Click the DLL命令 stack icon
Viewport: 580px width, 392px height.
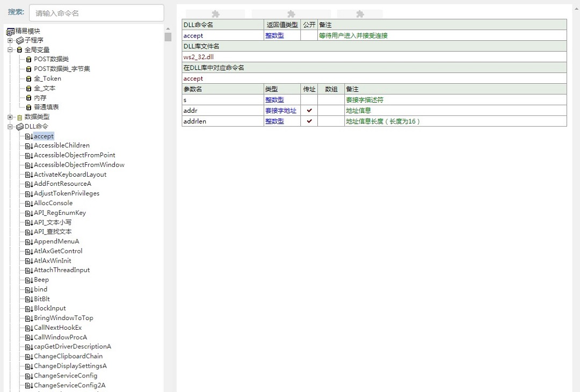pyautogui.click(x=20, y=127)
